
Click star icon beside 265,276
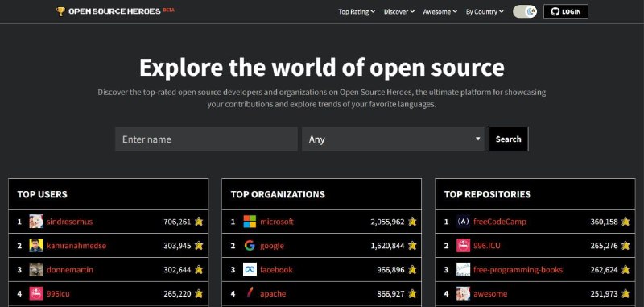(625, 246)
